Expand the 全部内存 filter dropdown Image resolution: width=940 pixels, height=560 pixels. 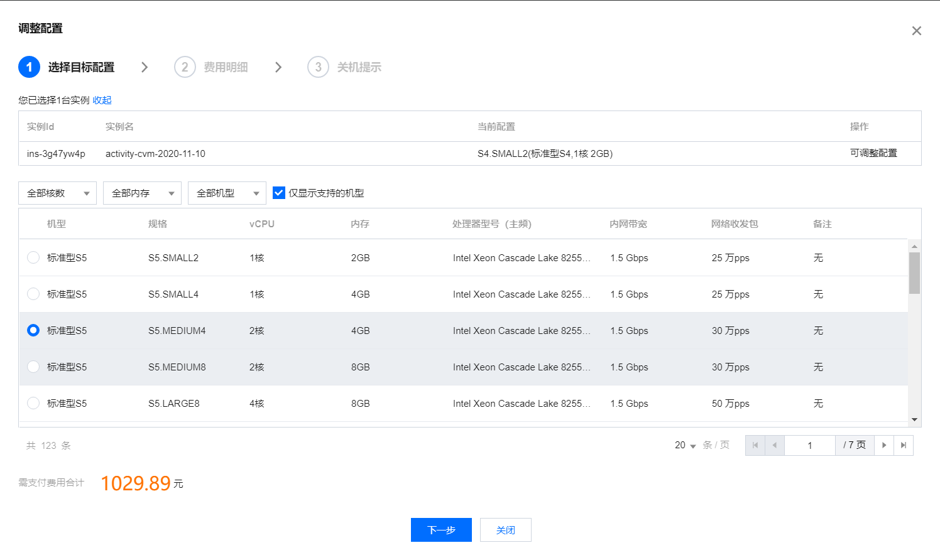(142, 193)
